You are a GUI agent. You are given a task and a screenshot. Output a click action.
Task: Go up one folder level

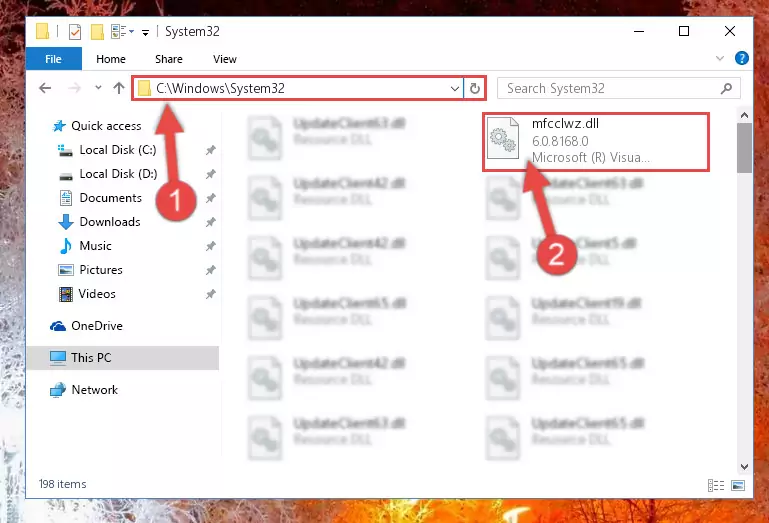point(119,88)
